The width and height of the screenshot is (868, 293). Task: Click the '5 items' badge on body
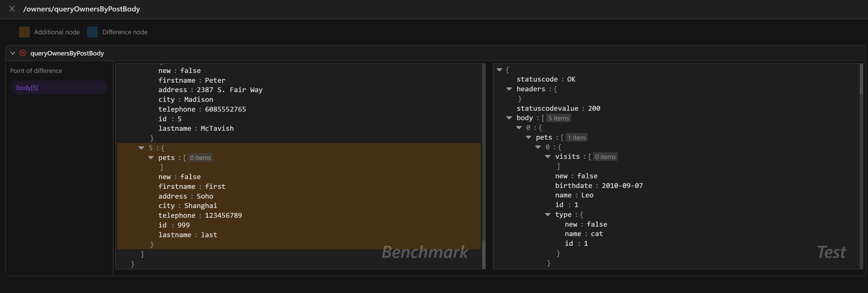click(558, 118)
